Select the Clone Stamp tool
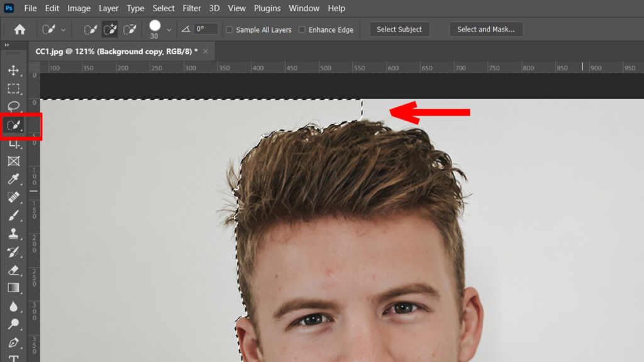The image size is (644, 362). point(13,234)
